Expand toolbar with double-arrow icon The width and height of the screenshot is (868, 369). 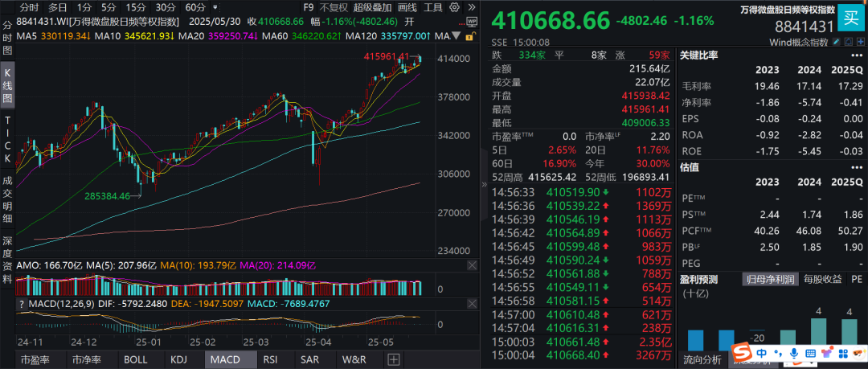[471, 8]
